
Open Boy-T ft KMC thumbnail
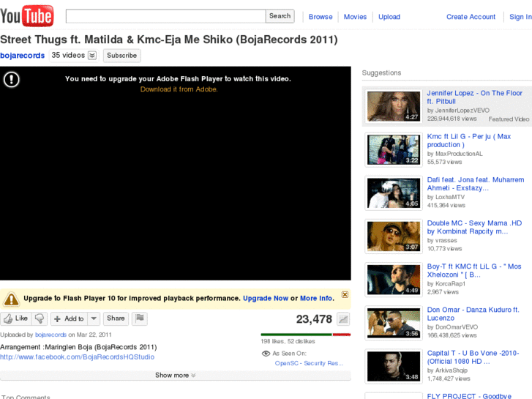coord(394,280)
